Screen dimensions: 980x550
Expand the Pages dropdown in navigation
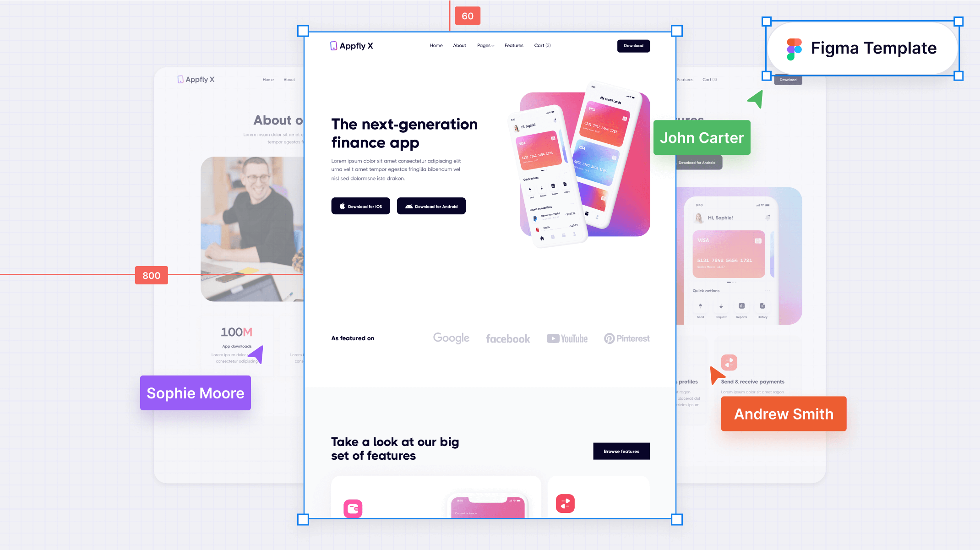click(485, 46)
